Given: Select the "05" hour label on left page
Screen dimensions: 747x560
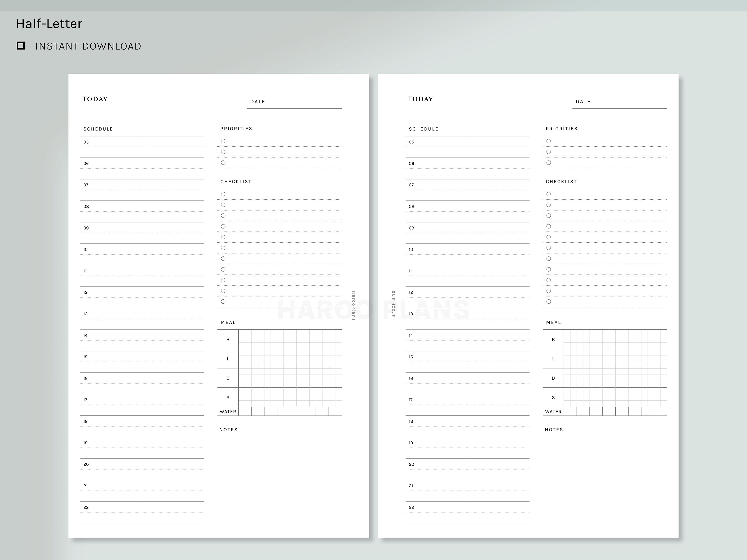Looking at the screenshot, I should (x=86, y=142).
